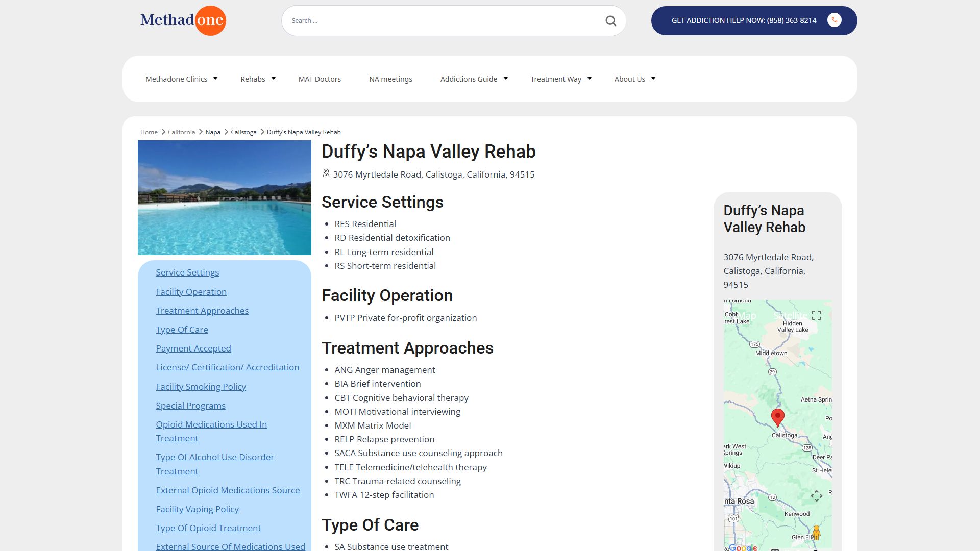Click the Google logo on map
This screenshot has height=551, width=980.
(743, 547)
